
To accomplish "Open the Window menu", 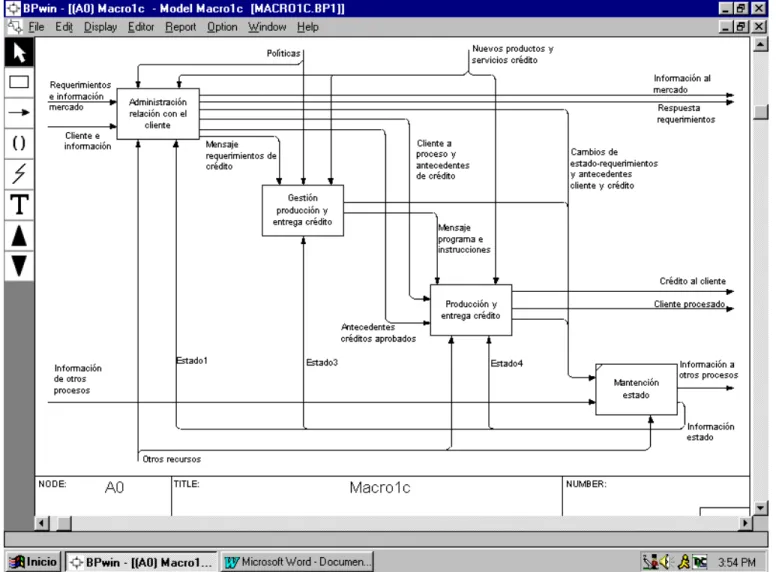I will tap(267, 27).
